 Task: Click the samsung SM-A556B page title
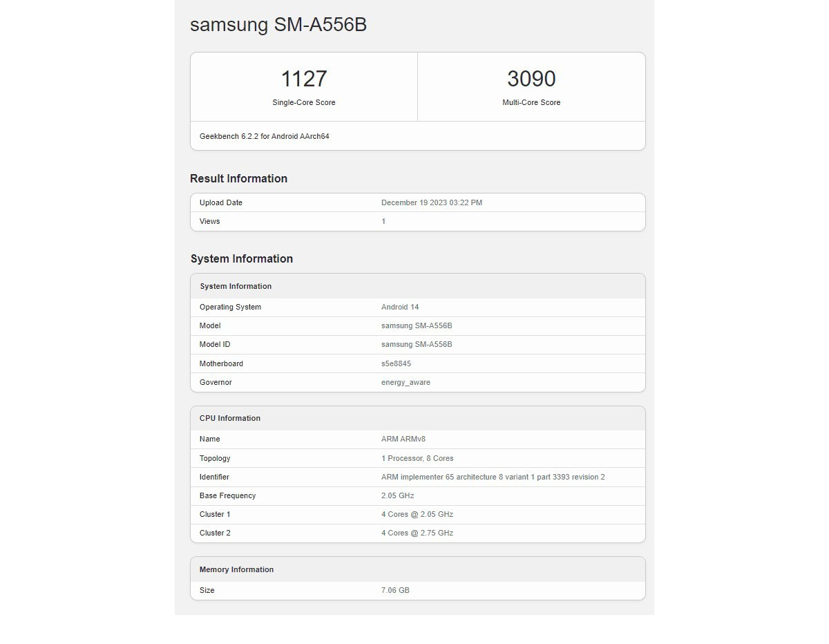point(278,25)
